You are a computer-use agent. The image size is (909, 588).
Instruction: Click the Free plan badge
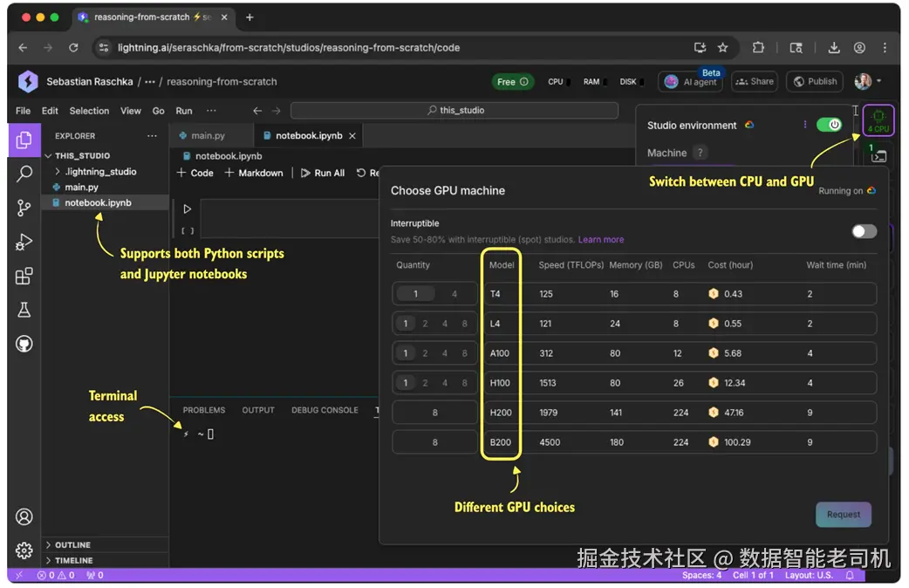pos(512,82)
